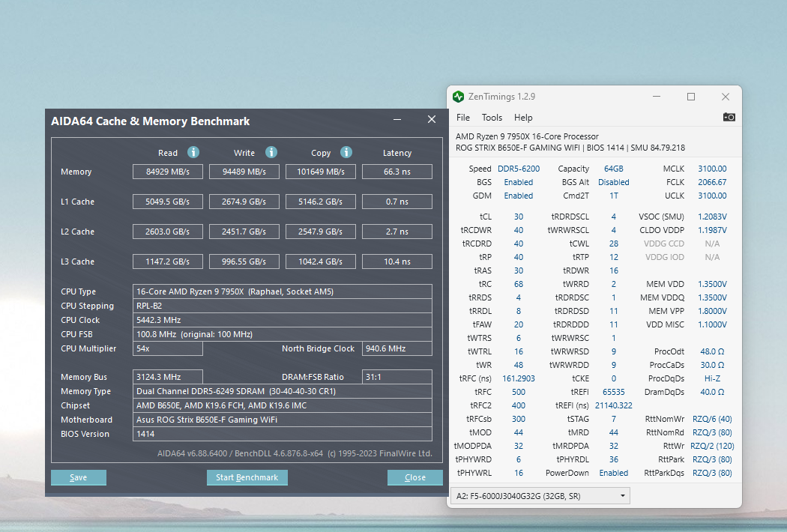Click BIOS Version value 1414
The width and height of the screenshot is (787, 532).
282,434
